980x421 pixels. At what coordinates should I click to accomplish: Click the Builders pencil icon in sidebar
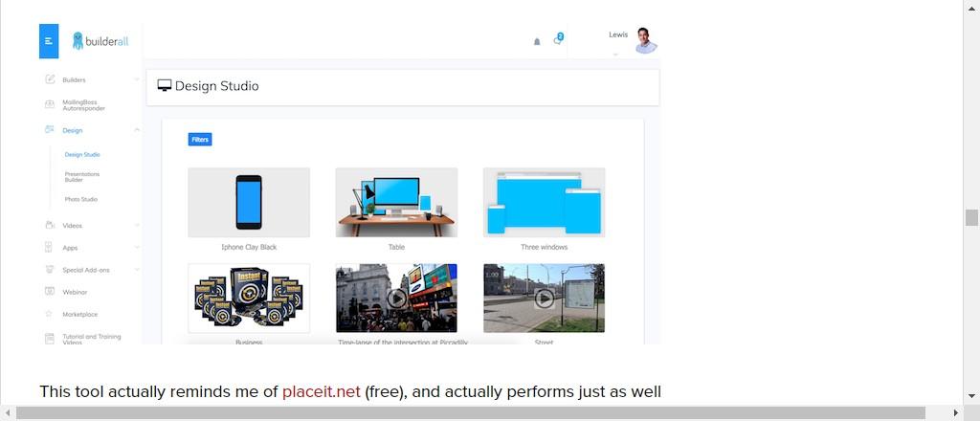tap(50, 79)
